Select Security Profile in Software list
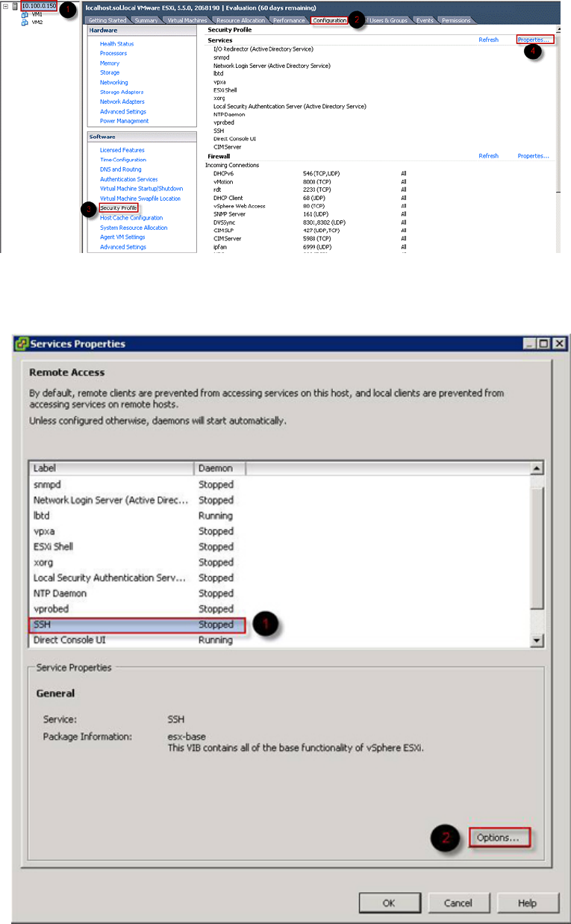Viewport: 571px width, 924px height. (119, 208)
